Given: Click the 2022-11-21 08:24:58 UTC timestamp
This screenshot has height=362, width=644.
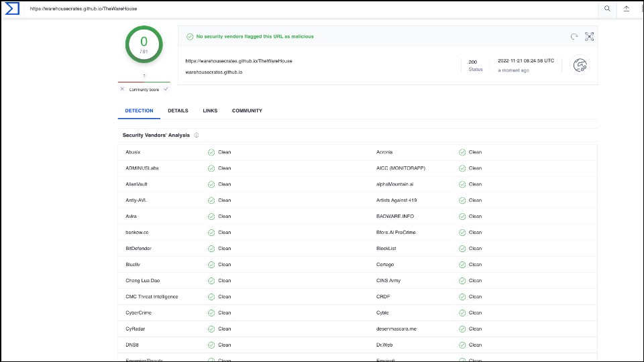Looking at the screenshot, I should click(526, 61).
